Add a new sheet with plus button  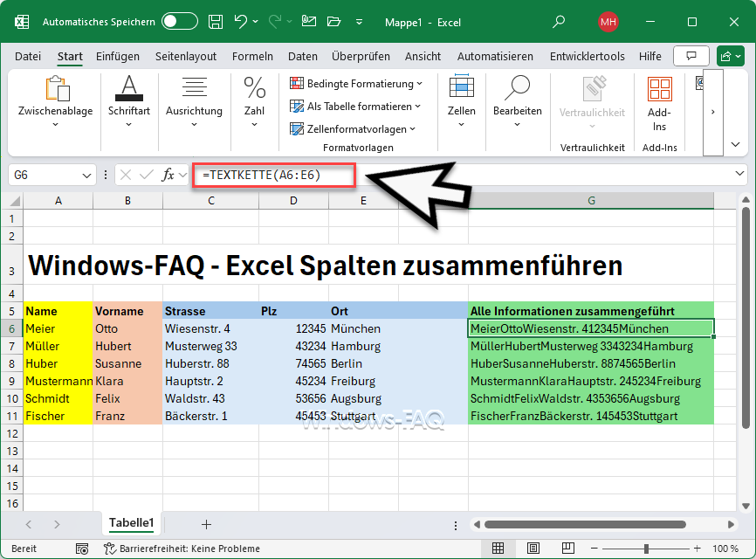(206, 524)
